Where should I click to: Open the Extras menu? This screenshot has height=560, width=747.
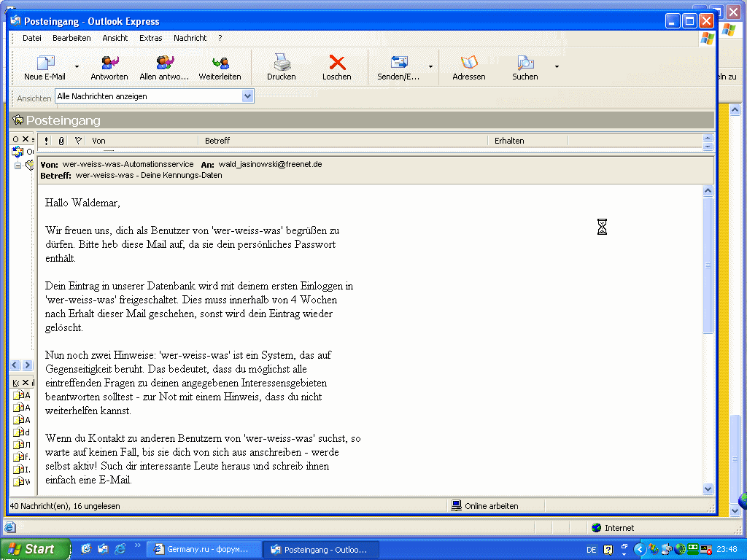150,38
